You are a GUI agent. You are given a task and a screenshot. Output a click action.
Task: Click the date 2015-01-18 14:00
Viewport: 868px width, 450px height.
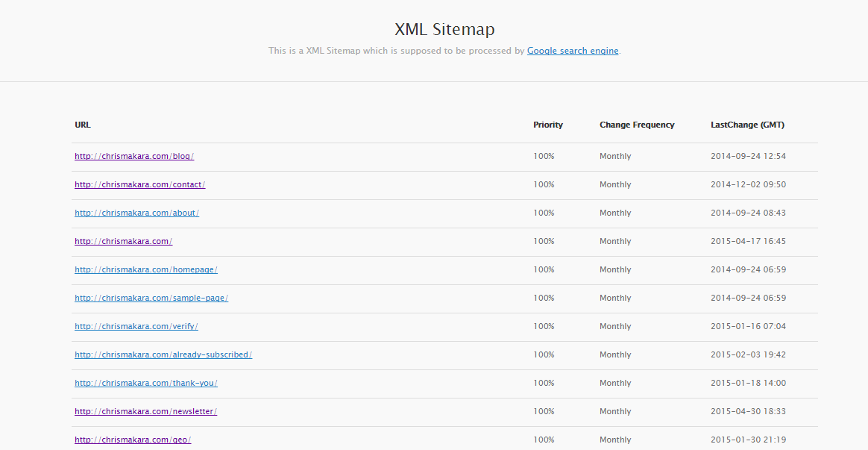749,383
